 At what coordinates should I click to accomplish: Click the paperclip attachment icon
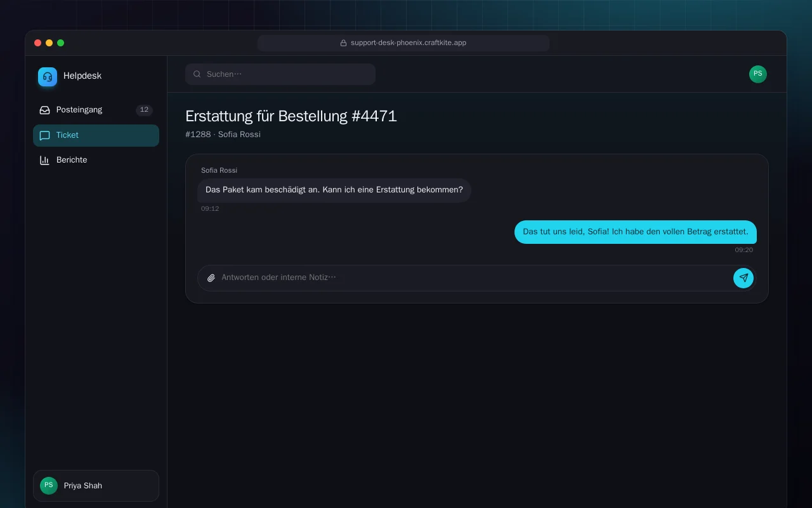pyautogui.click(x=211, y=278)
